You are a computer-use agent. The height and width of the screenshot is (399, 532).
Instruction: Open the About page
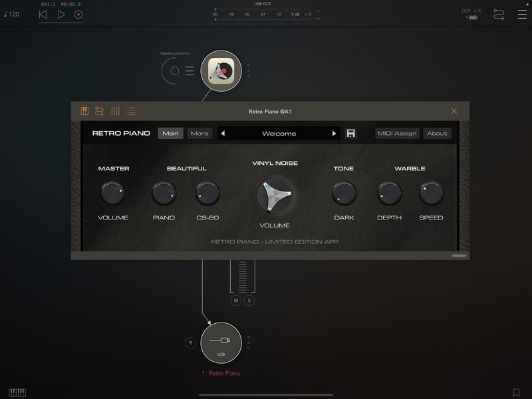pyautogui.click(x=437, y=134)
